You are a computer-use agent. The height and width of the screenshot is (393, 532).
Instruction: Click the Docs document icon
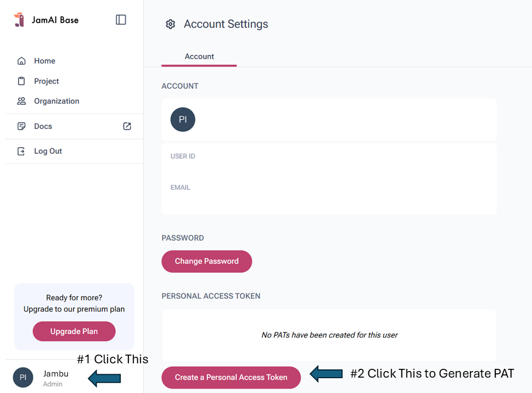click(x=21, y=126)
